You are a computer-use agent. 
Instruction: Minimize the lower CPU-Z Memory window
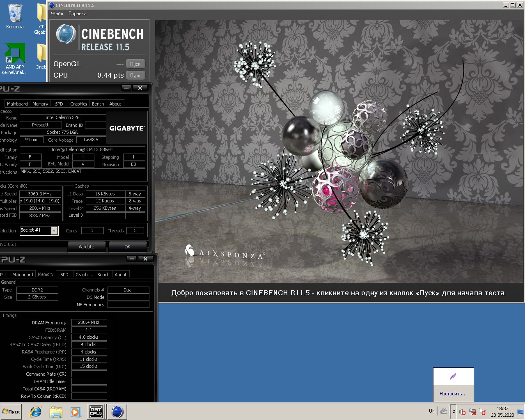tap(132, 259)
